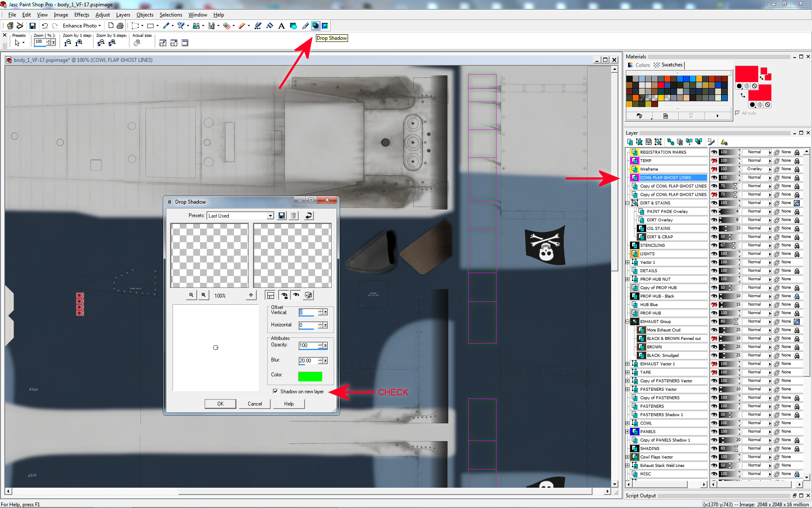The height and width of the screenshot is (508, 812).
Task: Select the Pen tool in the toolbar
Action: click(x=305, y=26)
